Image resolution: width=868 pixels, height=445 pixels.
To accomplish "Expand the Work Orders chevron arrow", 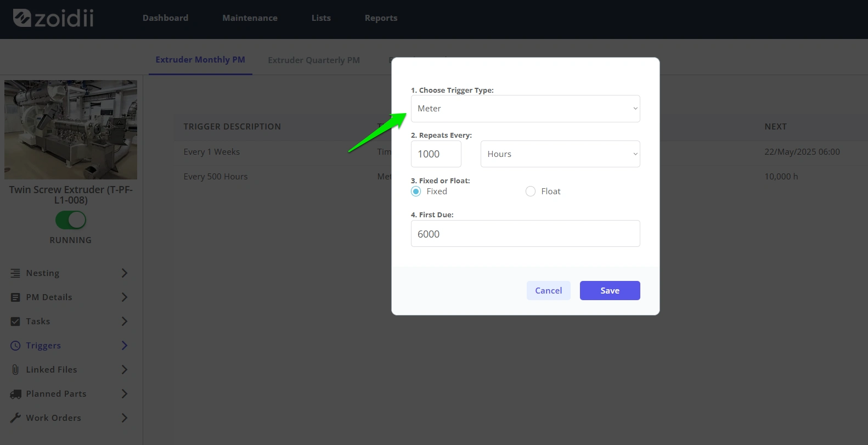I will click(125, 418).
